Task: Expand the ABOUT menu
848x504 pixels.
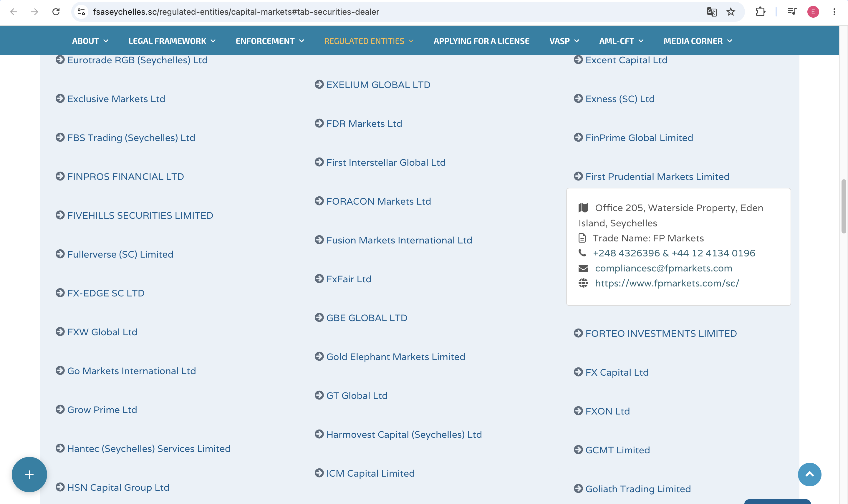Action: [x=90, y=41]
